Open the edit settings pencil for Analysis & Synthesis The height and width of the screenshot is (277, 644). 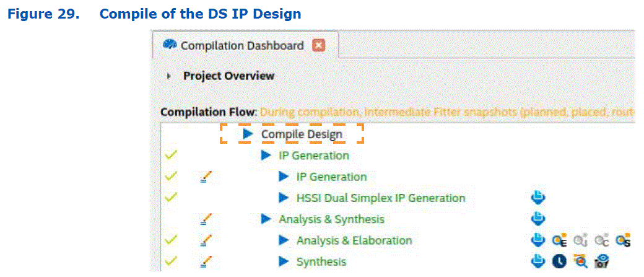point(207,219)
